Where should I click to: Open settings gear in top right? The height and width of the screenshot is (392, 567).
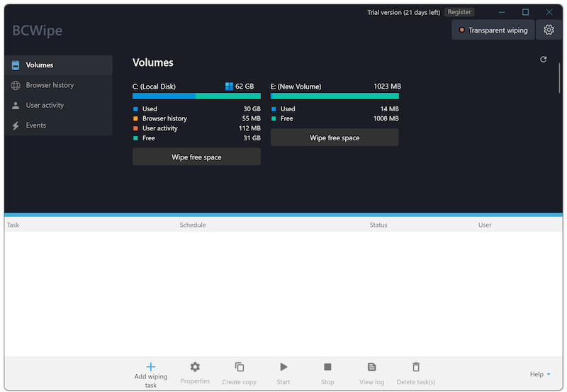coord(549,30)
